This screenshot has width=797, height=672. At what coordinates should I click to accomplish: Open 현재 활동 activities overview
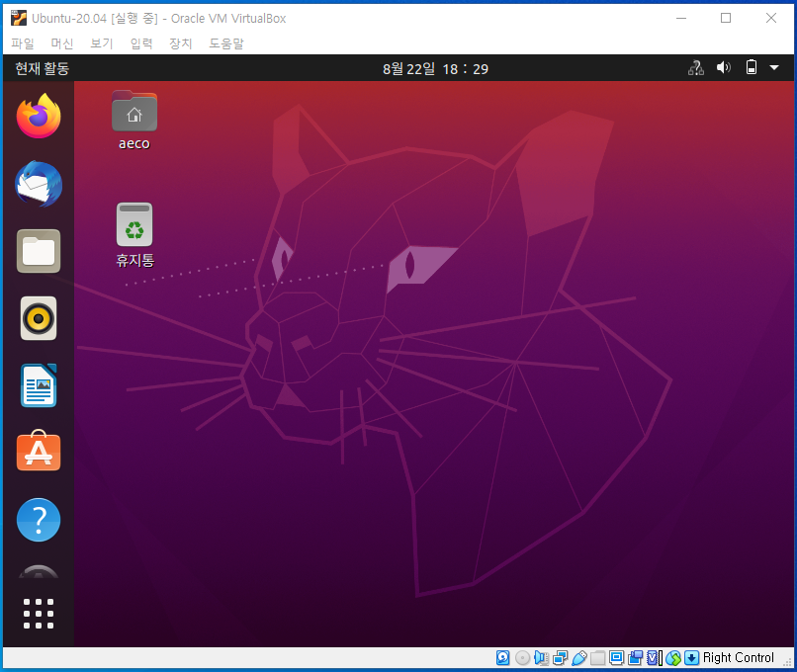(x=42, y=68)
